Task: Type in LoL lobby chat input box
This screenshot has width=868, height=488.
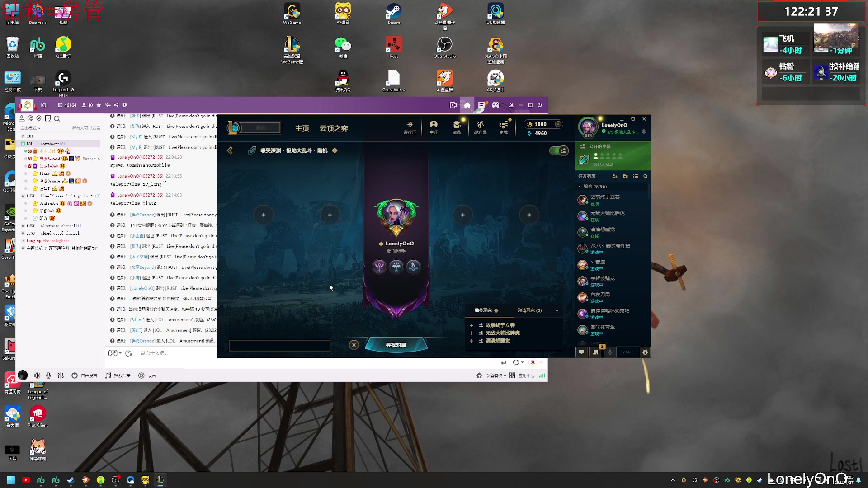Action: click(279, 346)
